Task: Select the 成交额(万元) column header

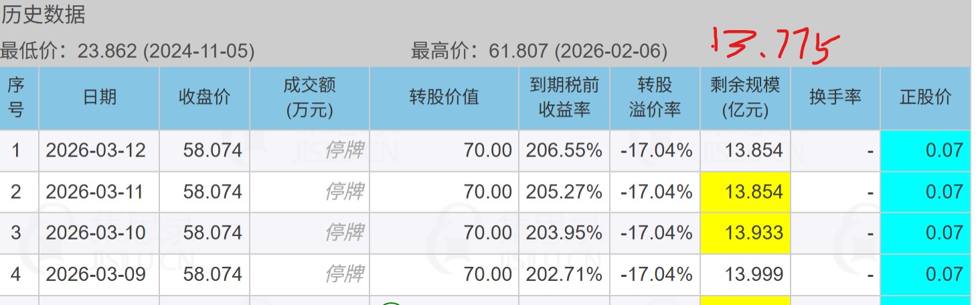Action: click(x=309, y=98)
